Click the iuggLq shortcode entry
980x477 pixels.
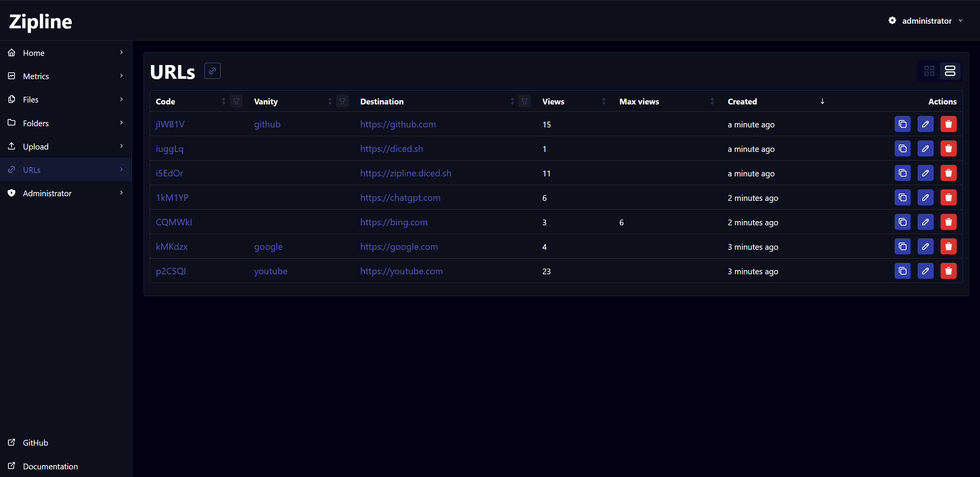pos(169,149)
